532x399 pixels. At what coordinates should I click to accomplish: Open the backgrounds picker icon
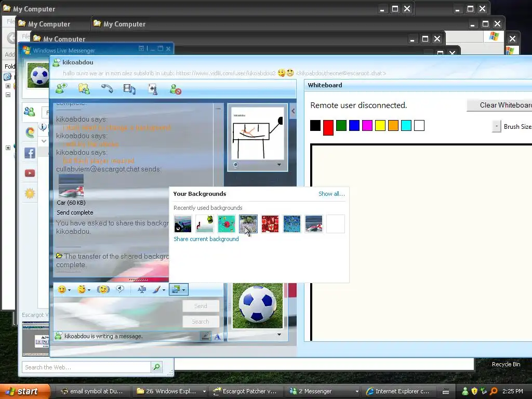(x=176, y=289)
